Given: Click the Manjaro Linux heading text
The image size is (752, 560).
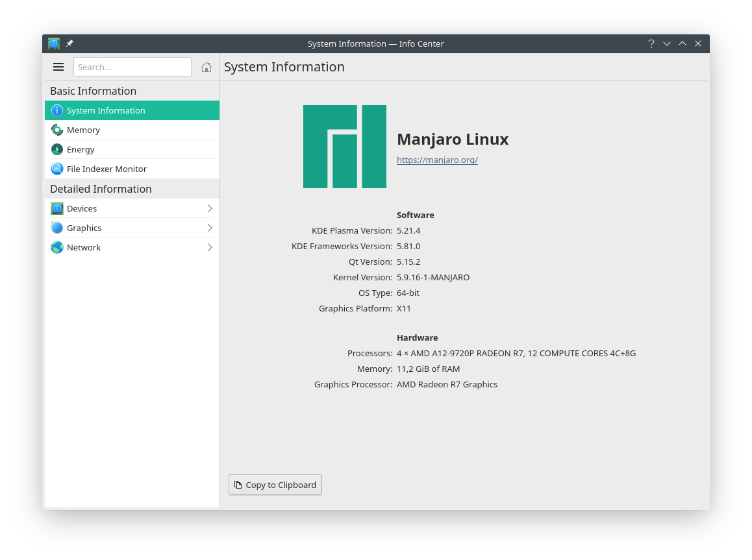Looking at the screenshot, I should click(453, 140).
